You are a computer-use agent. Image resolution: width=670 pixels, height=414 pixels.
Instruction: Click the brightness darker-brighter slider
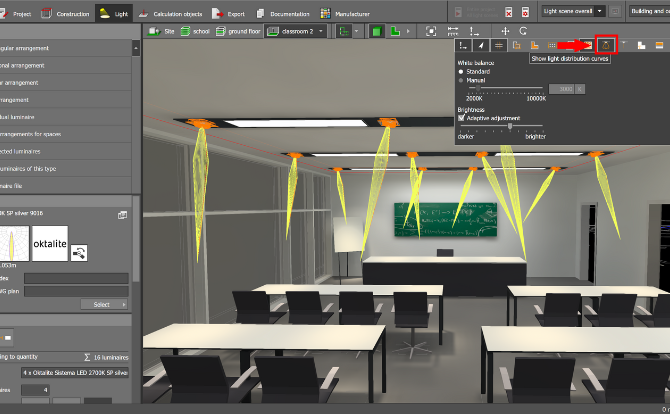coord(510,127)
